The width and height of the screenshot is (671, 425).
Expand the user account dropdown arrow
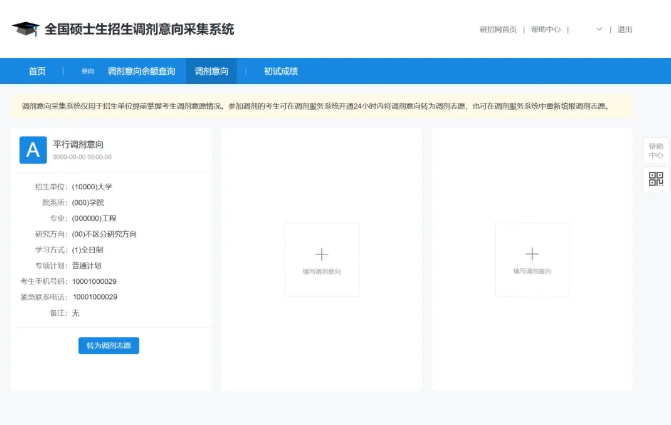(599, 30)
